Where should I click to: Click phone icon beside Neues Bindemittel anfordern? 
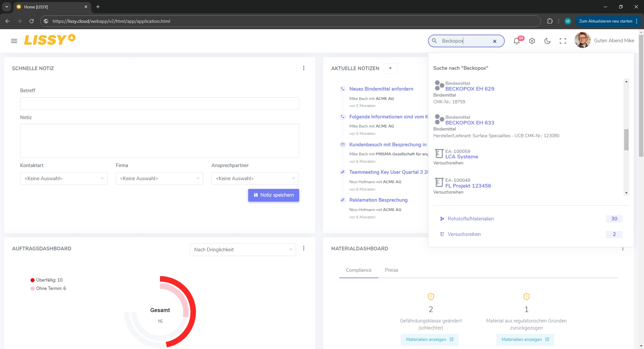[342, 89]
